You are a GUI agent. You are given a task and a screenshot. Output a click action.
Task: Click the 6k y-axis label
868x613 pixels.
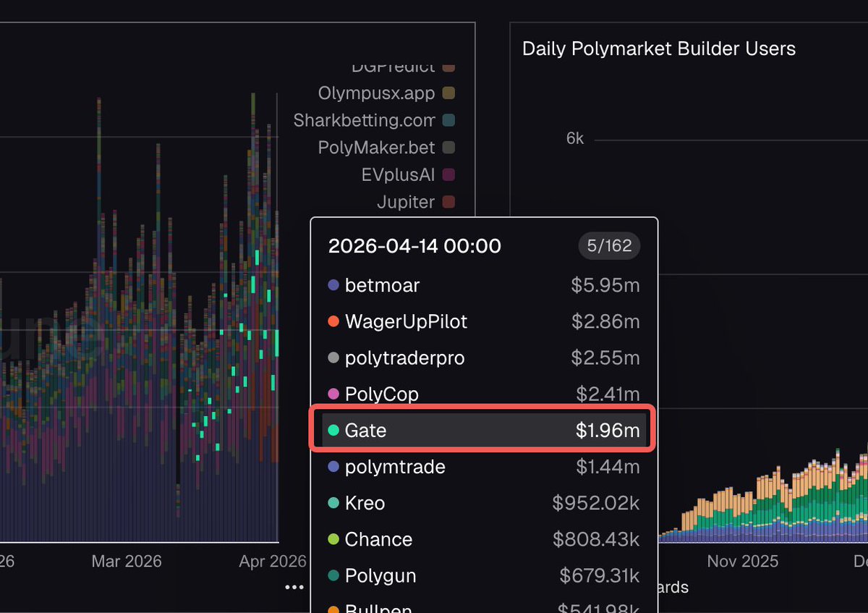[x=575, y=138]
